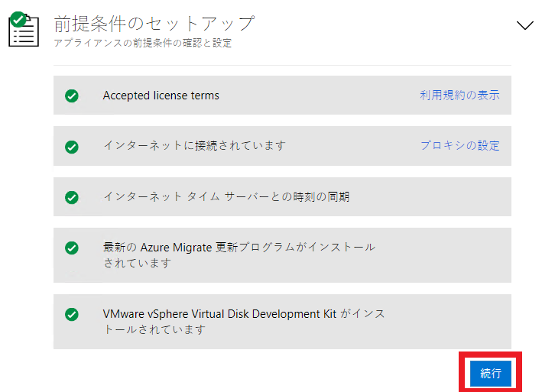Select the Azure Migrate 更新プログラム row text
This screenshot has height=392, width=542.
(x=239, y=255)
